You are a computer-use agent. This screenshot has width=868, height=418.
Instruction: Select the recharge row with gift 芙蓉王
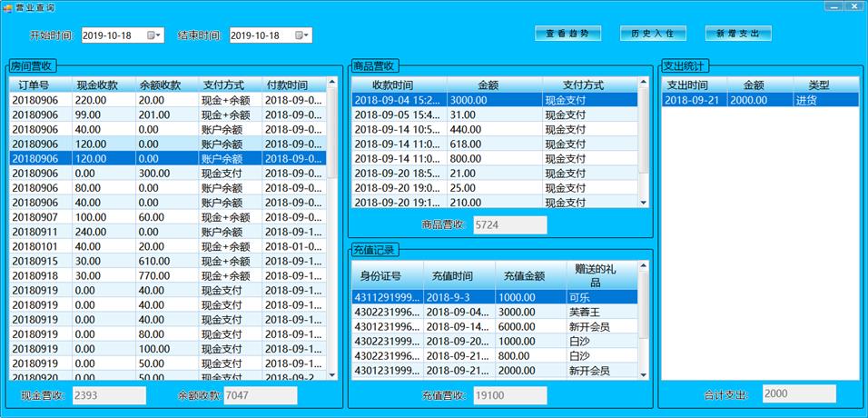point(496,312)
